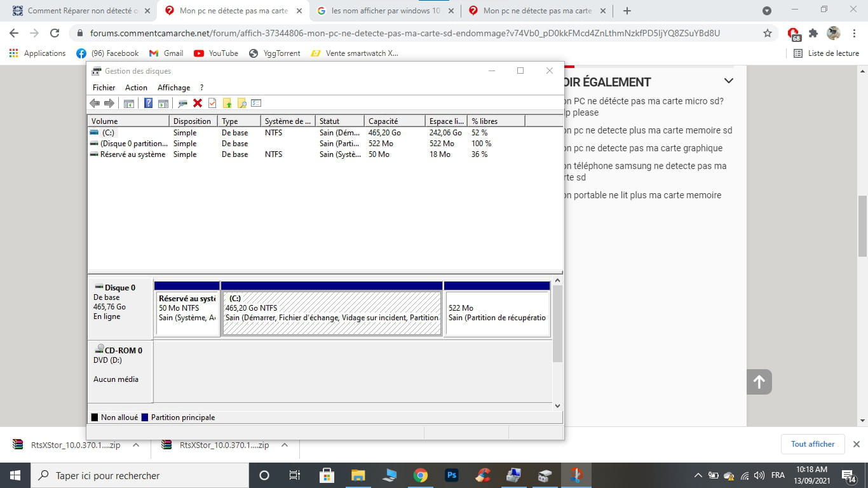
Task: Click the Back arrow in Disk Management toolbar
Action: click(x=95, y=103)
